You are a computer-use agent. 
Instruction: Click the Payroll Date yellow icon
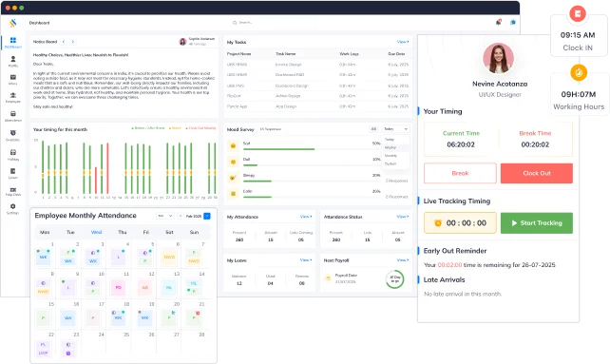coord(328,278)
